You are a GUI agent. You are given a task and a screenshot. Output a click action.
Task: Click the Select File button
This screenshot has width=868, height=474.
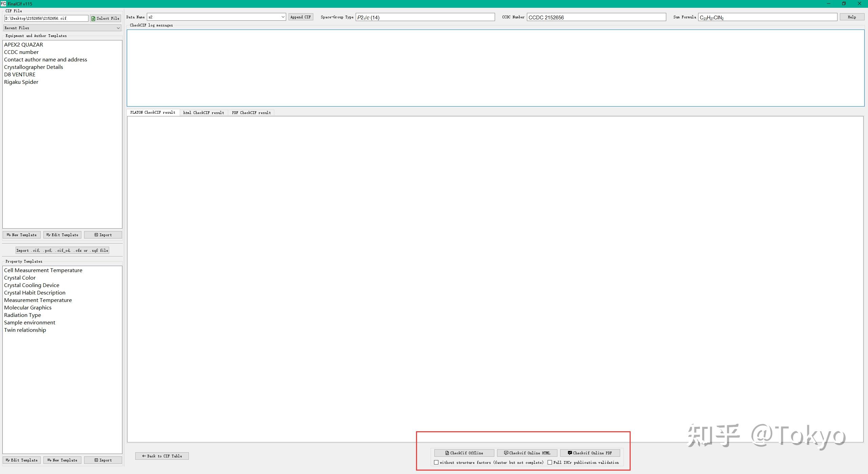105,18
